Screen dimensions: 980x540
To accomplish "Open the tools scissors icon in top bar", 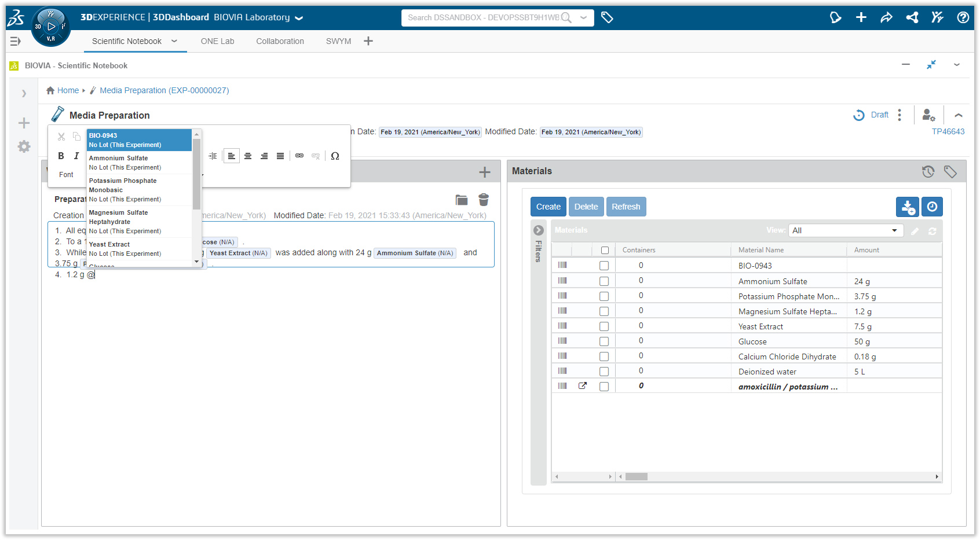I will (937, 17).
